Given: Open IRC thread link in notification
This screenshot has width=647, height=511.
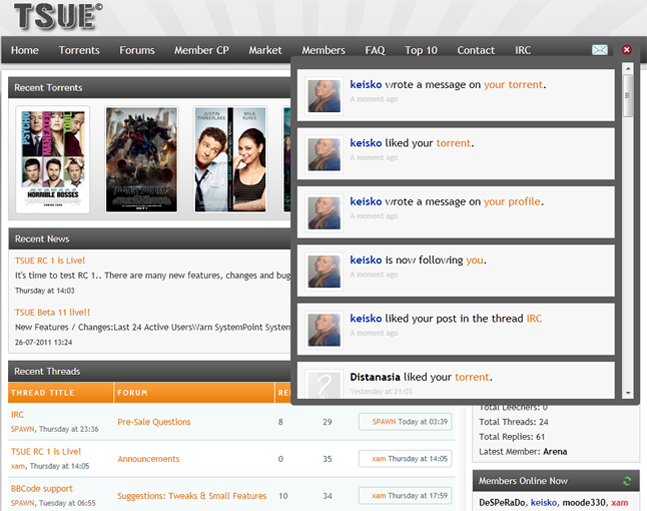Looking at the screenshot, I should click(x=534, y=319).
